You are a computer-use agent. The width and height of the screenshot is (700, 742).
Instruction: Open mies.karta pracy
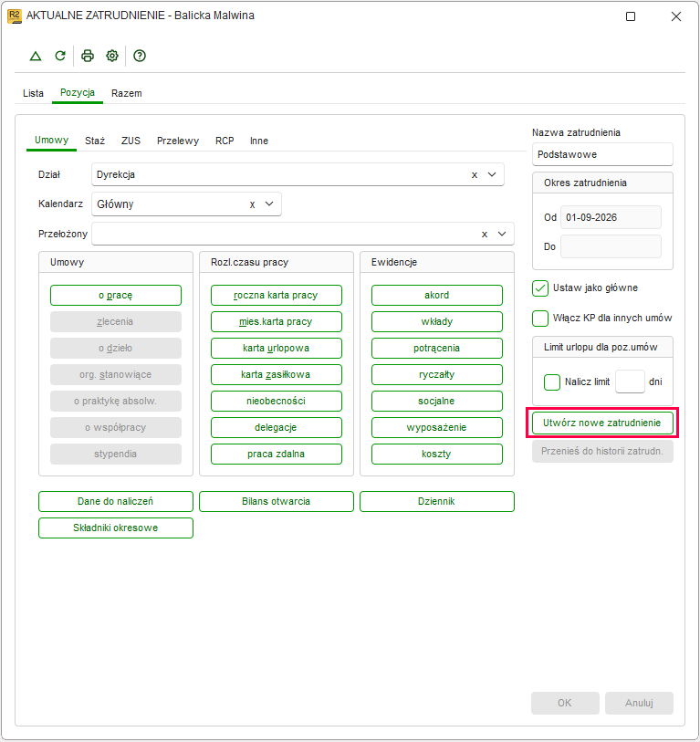tap(276, 322)
